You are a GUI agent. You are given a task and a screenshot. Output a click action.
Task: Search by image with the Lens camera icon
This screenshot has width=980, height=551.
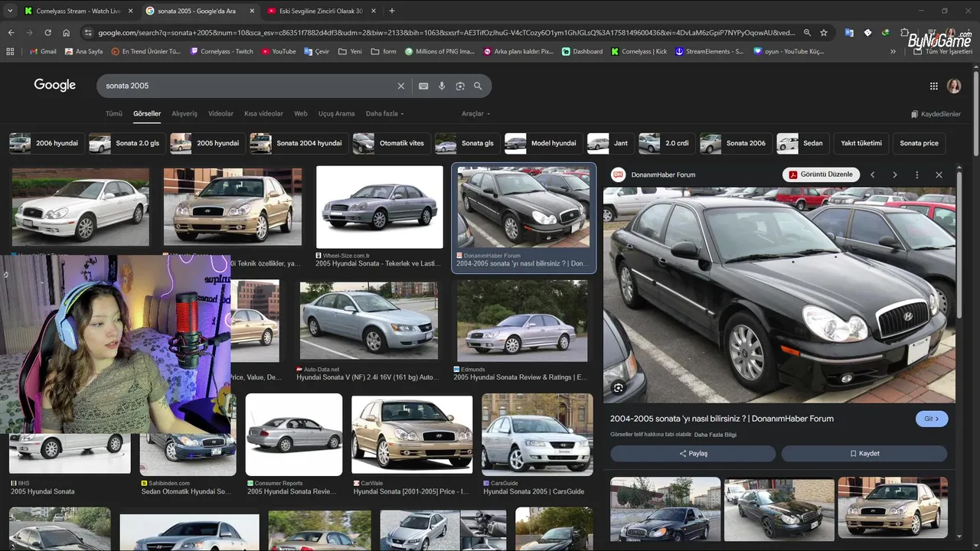460,86
